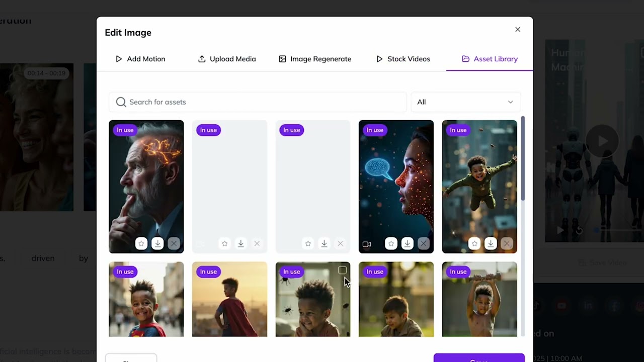The image size is (644, 362).
Task: Select the smiling superhero costume boy thumbnail
Action: click(x=146, y=299)
